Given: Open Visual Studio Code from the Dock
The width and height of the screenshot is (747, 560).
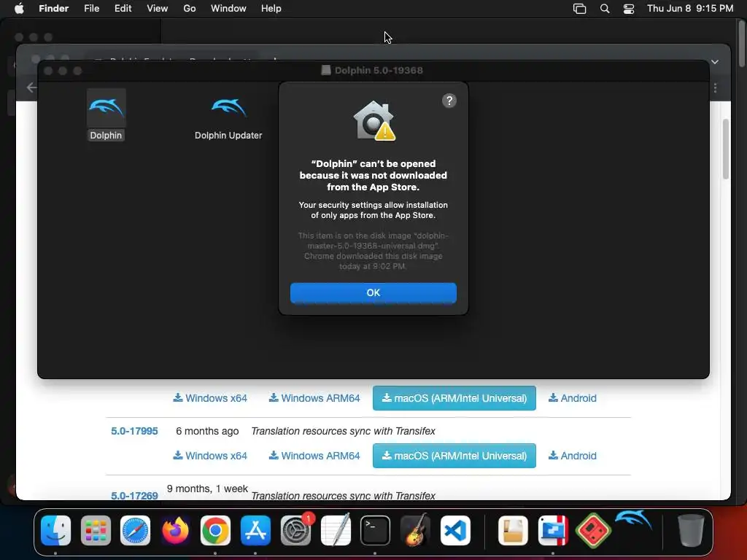Looking at the screenshot, I should click(455, 531).
